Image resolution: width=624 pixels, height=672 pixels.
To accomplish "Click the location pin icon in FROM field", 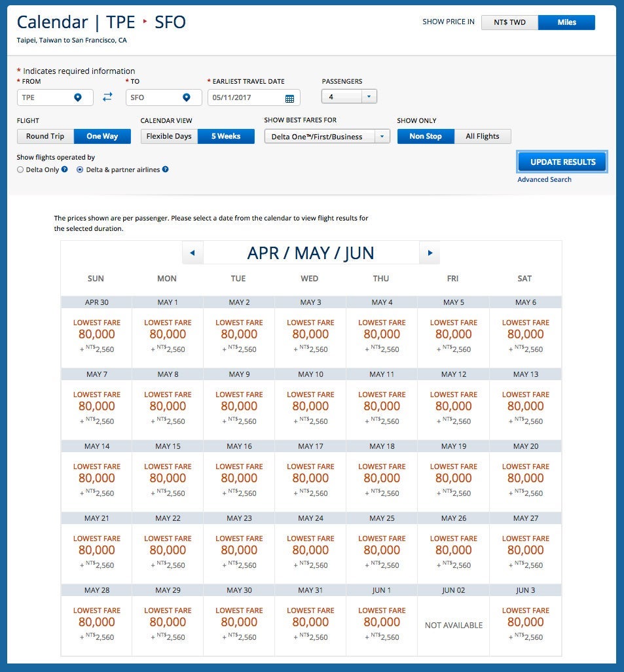I will [78, 97].
